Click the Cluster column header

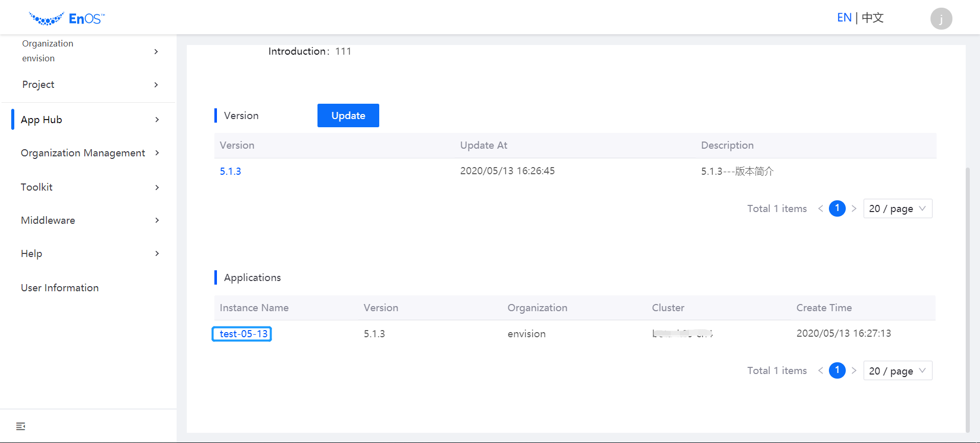click(x=668, y=308)
